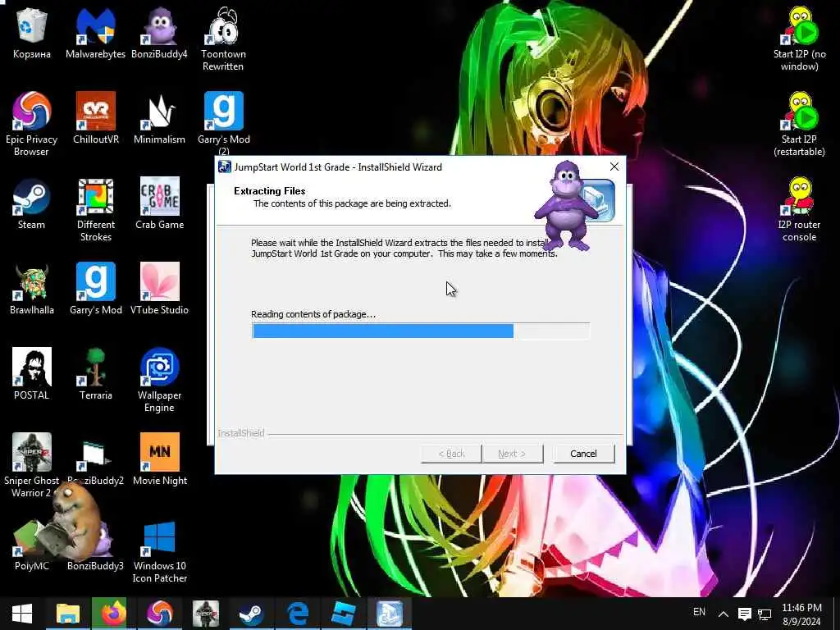Viewport: 840px width, 630px height.
Task: Click the extraction progress bar
Action: (x=421, y=331)
